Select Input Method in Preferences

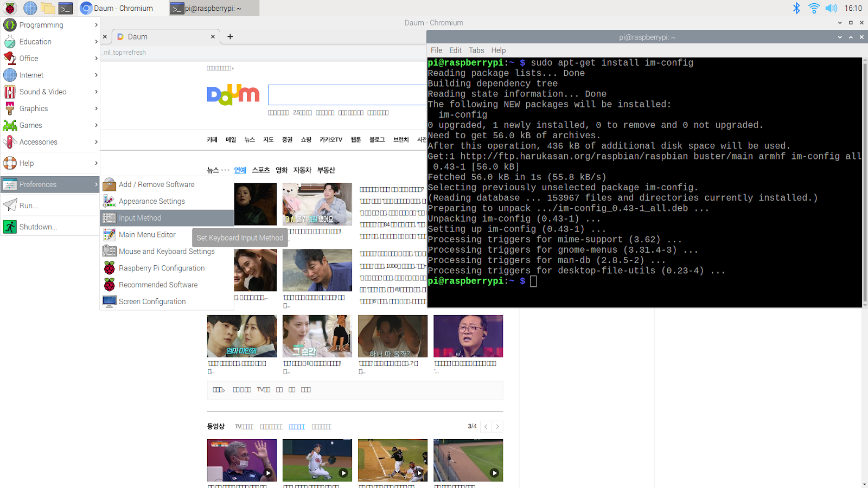167,218
